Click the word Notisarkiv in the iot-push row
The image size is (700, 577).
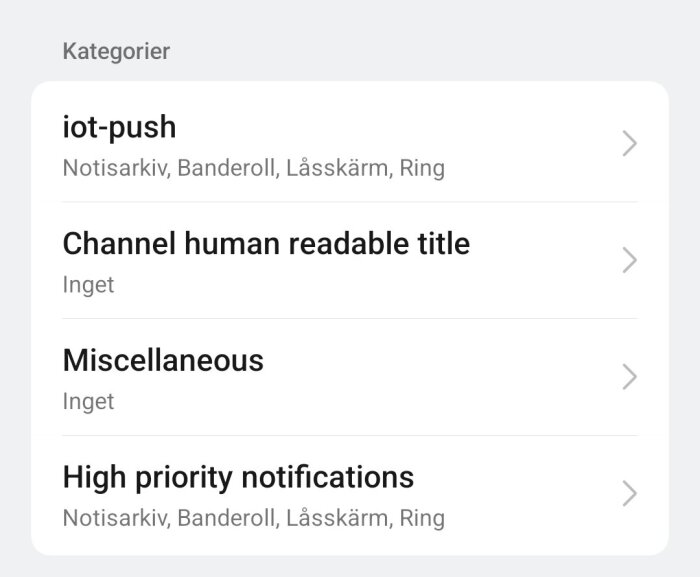[x=117, y=168]
